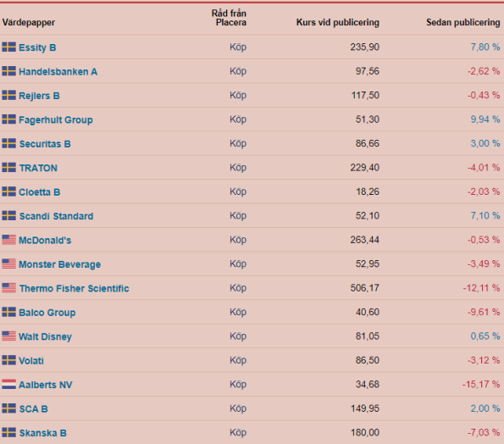This screenshot has width=504, height=444.
Task: Click the Dutch flag beside Aalberts NV
Action: coord(8,385)
